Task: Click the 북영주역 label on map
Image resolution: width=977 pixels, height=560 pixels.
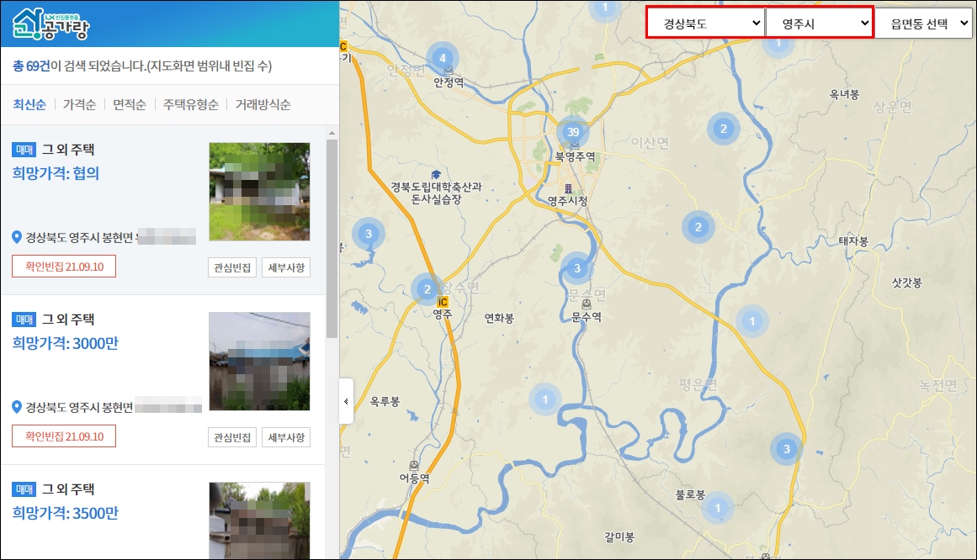Action: coord(575,156)
